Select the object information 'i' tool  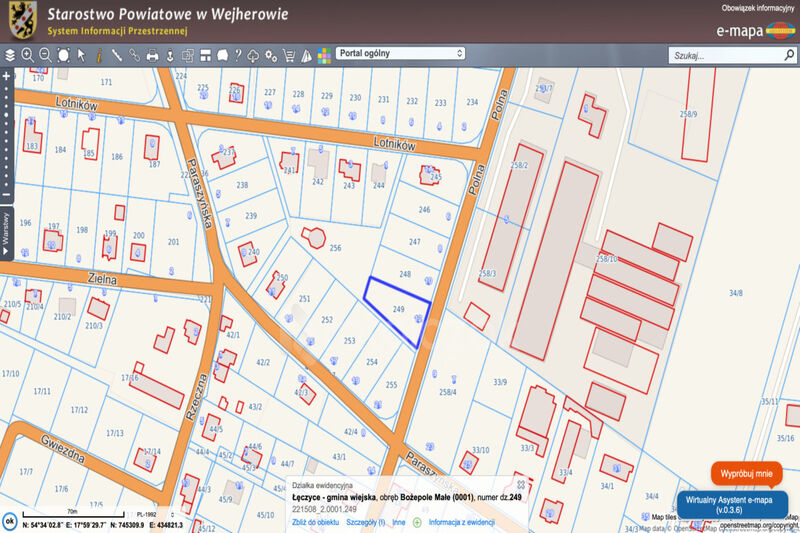pos(99,54)
